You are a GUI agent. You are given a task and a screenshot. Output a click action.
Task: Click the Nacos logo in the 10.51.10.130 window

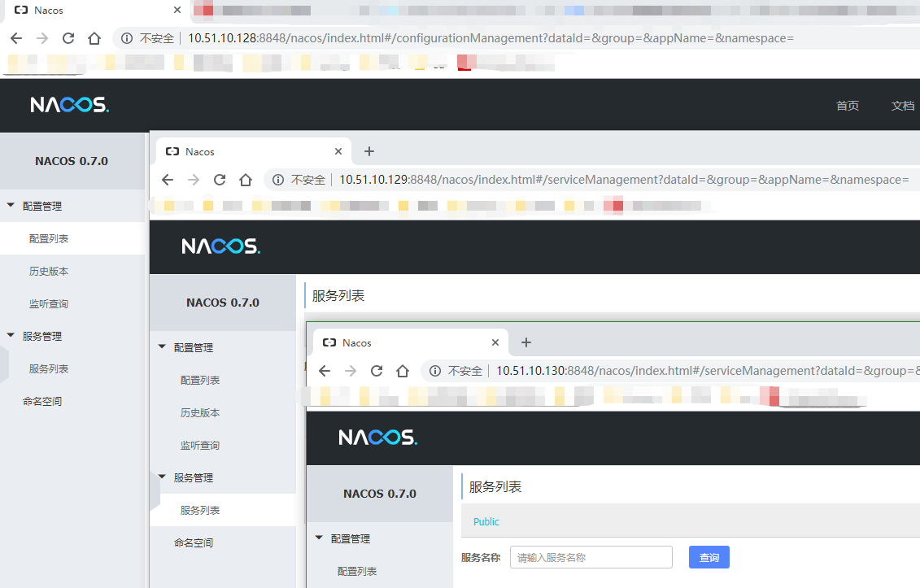pos(377,437)
